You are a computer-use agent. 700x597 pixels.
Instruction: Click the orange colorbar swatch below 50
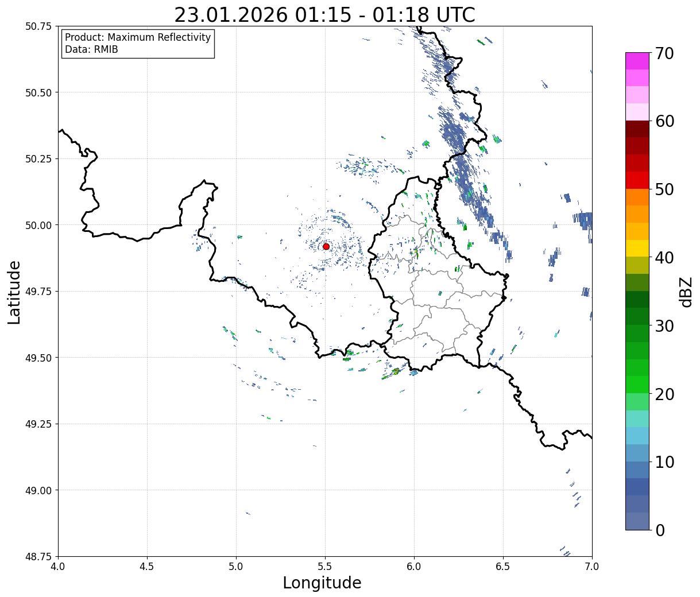[637, 197]
